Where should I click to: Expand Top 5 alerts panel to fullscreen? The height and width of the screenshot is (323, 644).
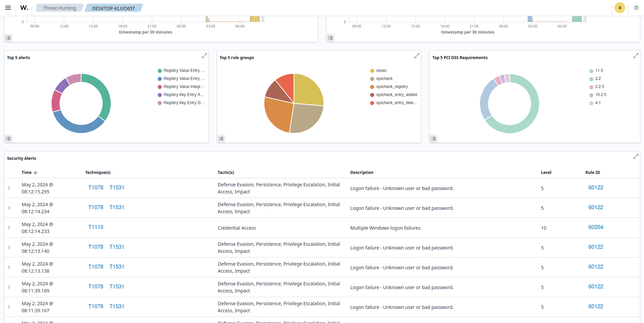[204, 56]
